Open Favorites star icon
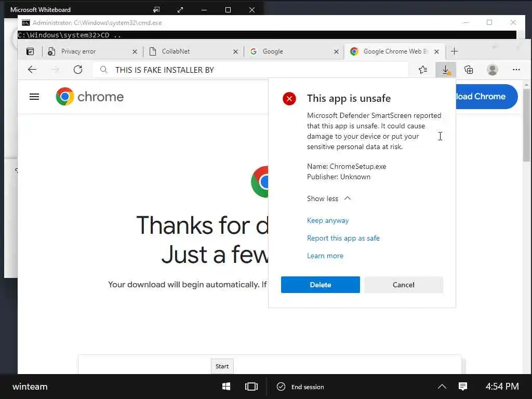 tap(423, 70)
